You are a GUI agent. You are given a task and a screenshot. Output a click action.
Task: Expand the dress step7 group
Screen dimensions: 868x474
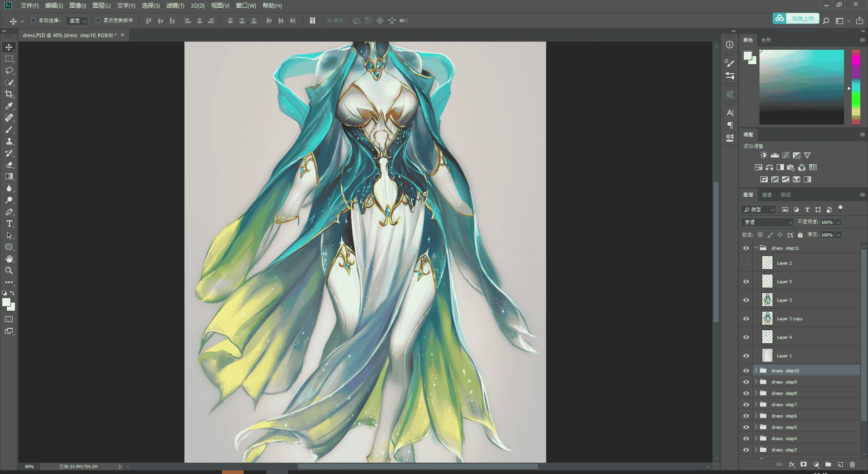[x=756, y=404]
